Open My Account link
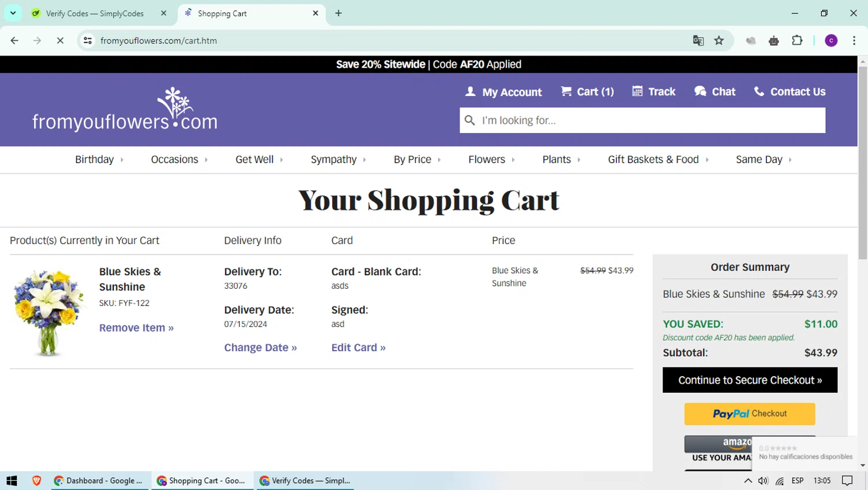868x490 pixels. (x=503, y=91)
